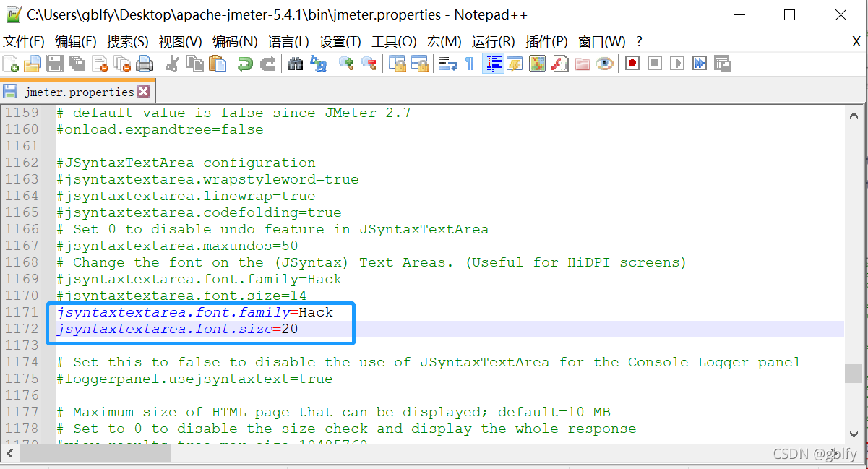Viewport: 868px width, 469px height.
Task: Toggle synchronize horizontal scrolling icon
Action: coord(419,64)
